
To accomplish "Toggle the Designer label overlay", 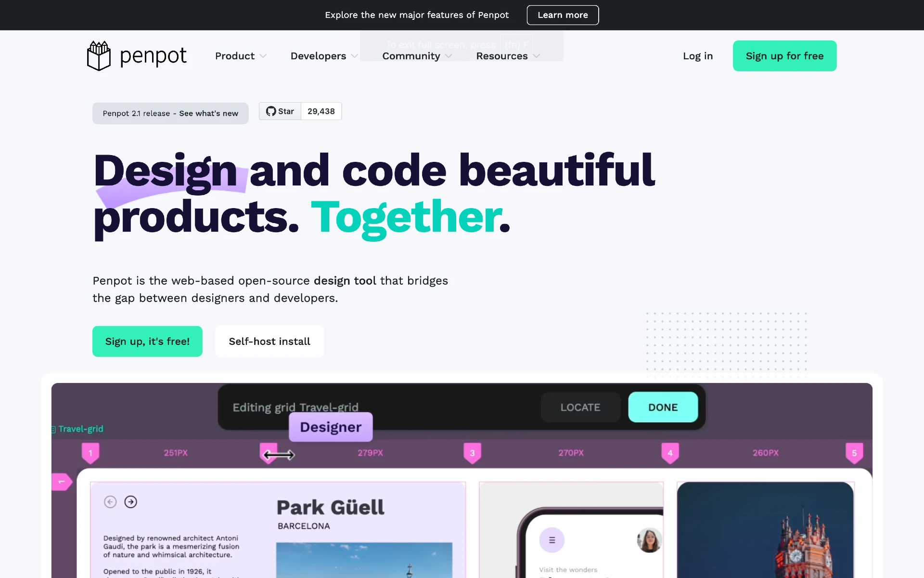I will coord(331,427).
